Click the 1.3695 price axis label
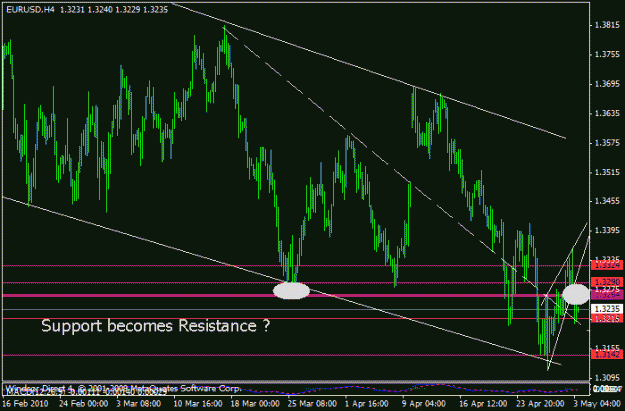The width and height of the screenshot is (625, 411). coord(607,84)
